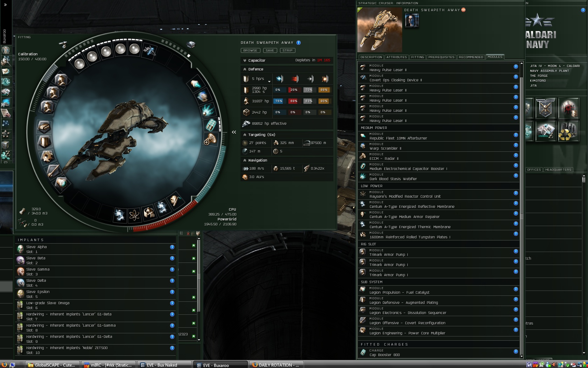Click the reactor control unit low slot icon
This screenshot has width=588, height=368.
134,214
